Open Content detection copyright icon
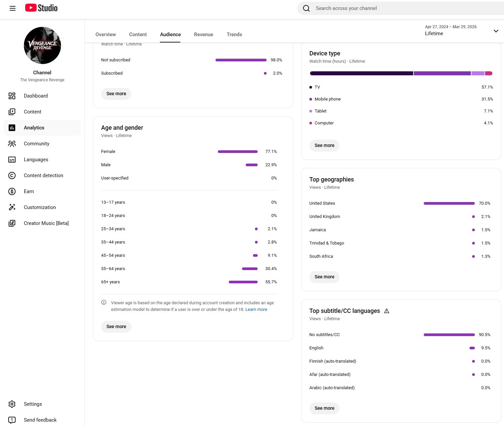504x426 pixels. click(x=12, y=176)
